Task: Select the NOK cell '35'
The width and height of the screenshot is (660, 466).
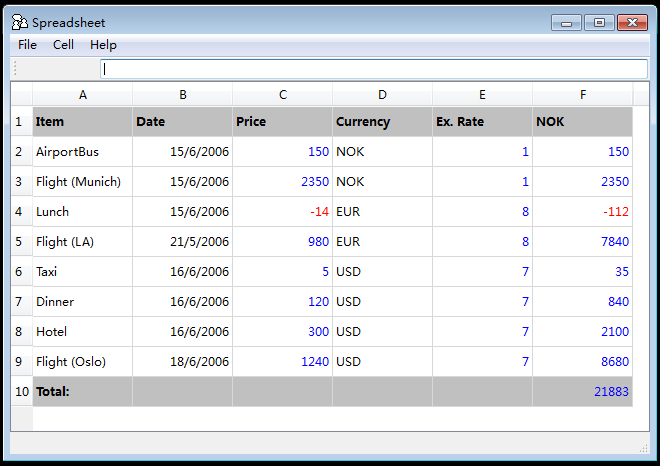Action: pyautogui.click(x=583, y=272)
